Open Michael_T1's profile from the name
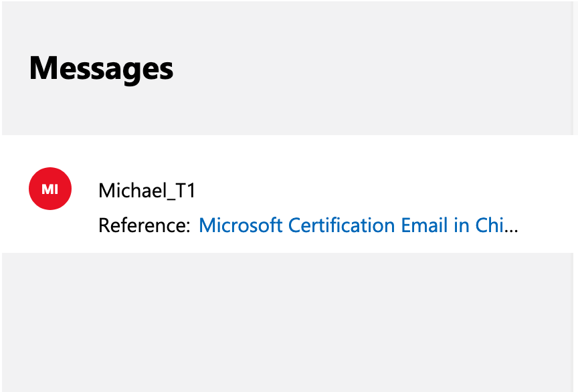 [147, 191]
